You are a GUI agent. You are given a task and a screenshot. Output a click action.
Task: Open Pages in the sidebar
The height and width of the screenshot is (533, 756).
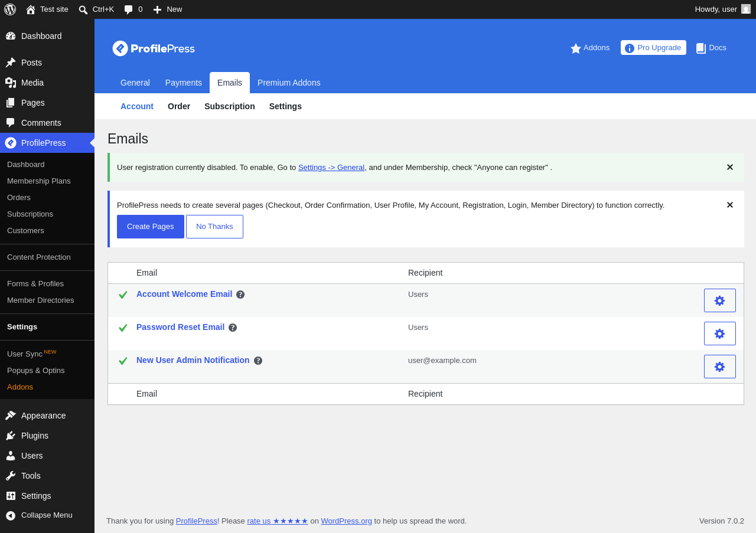tap(47, 103)
